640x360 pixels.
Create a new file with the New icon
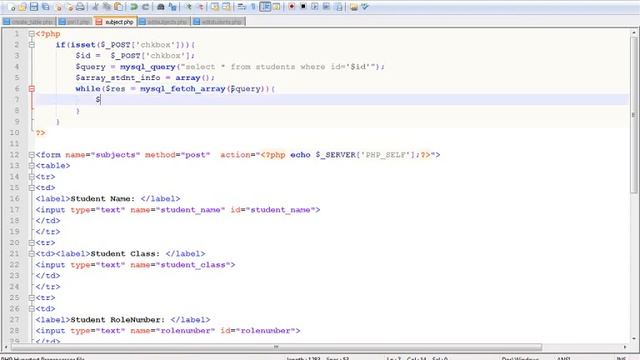pos(11,7)
